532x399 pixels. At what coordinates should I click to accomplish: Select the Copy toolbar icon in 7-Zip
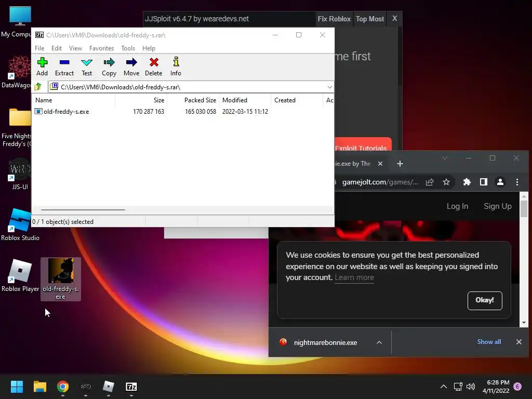click(x=109, y=66)
